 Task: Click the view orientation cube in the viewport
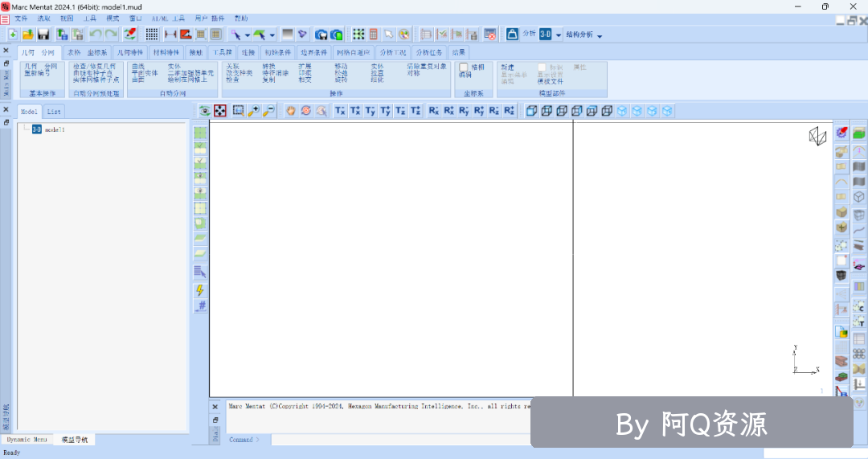pos(817,136)
